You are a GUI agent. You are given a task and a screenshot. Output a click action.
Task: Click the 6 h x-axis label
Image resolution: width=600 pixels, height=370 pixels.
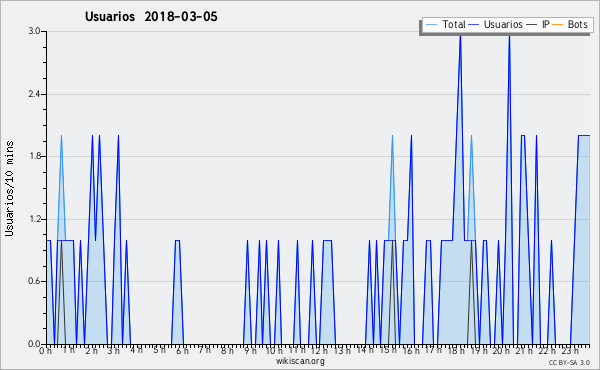pos(182,350)
